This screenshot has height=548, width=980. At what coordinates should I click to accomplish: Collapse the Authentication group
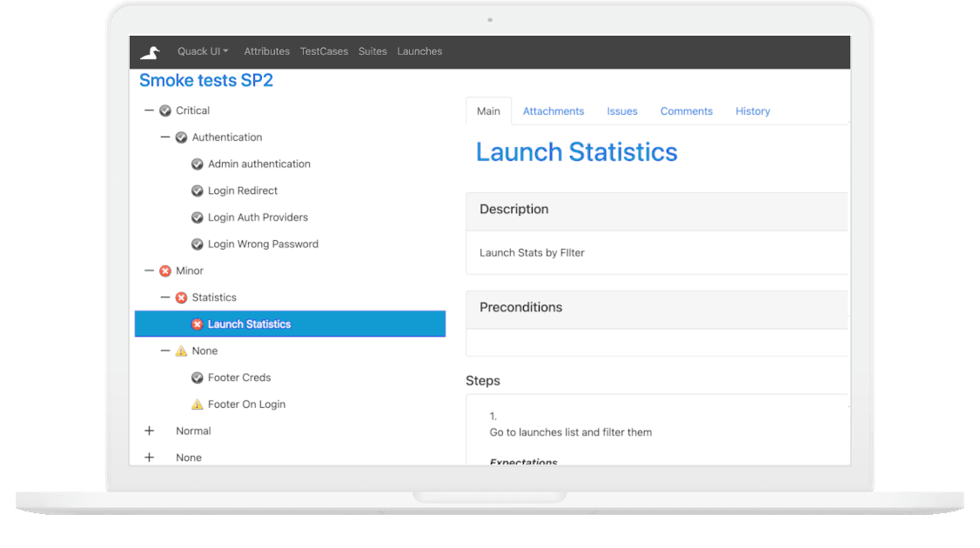pyautogui.click(x=165, y=137)
